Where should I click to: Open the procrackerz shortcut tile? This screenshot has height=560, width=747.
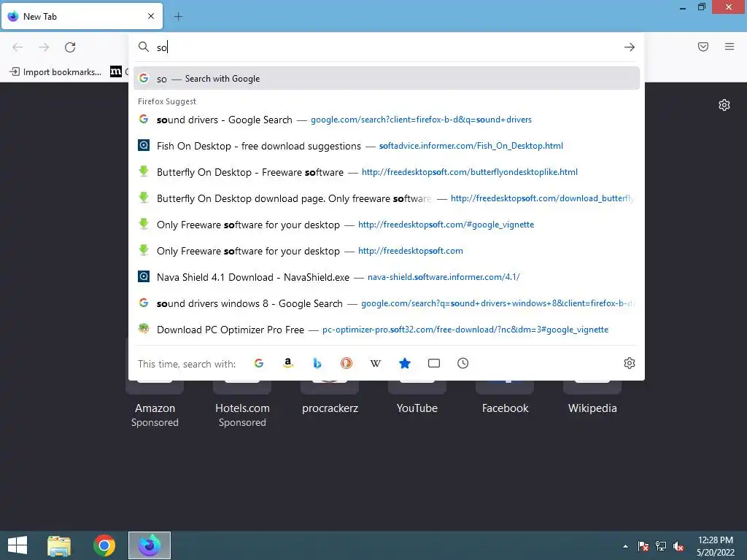tap(330, 407)
